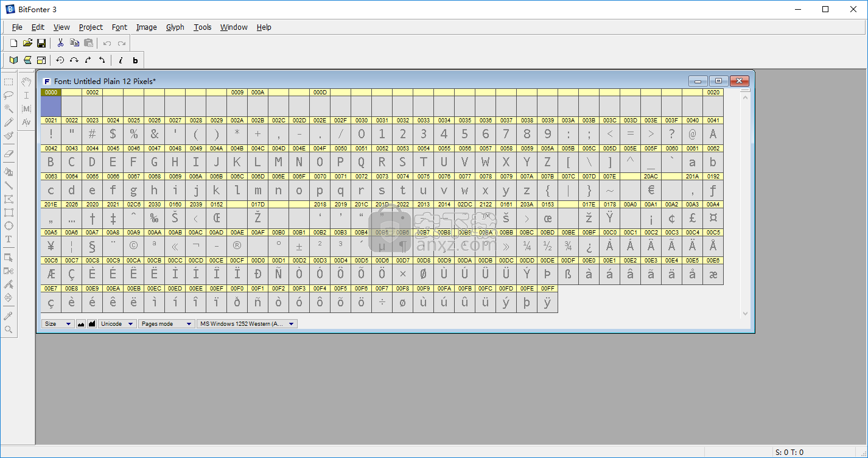Click the smaller mountains zoom-out icon
The width and height of the screenshot is (868, 458).
[x=81, y=324]
